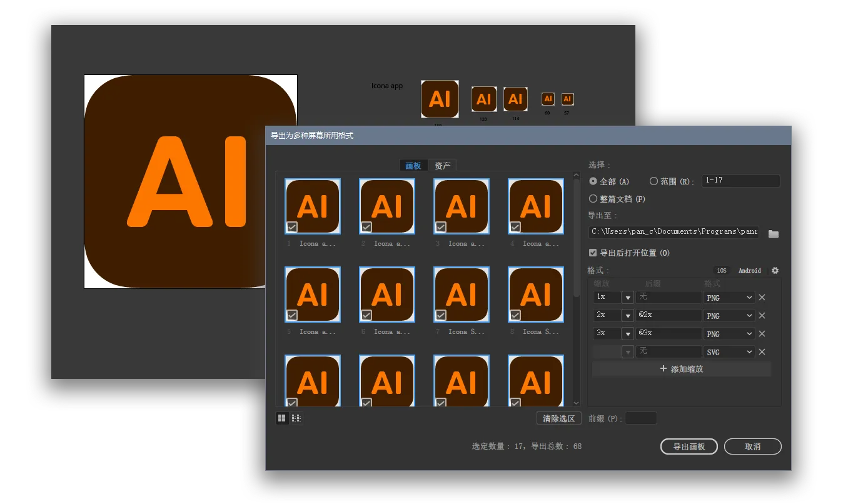This screenshot has width=863, height=504.
Task: Click the 1-17 range input field
Action: pyautogui.click(x=741, y=181)
